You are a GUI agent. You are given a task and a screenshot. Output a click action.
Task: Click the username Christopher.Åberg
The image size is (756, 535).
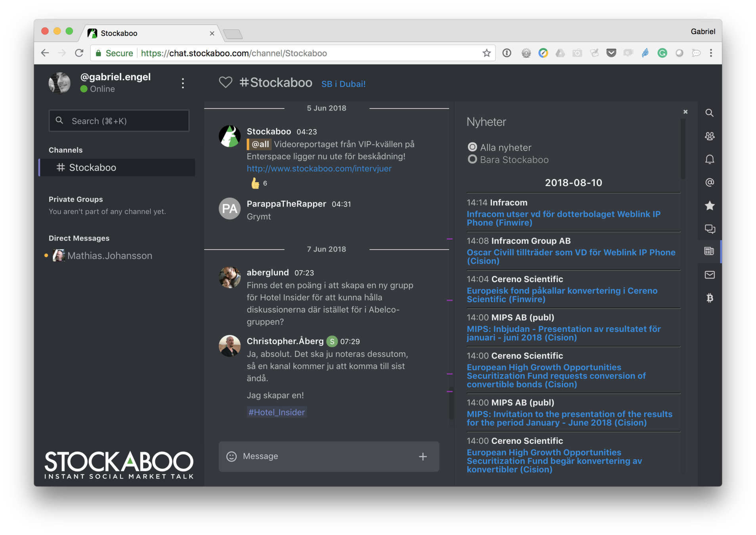click(285, 341)
